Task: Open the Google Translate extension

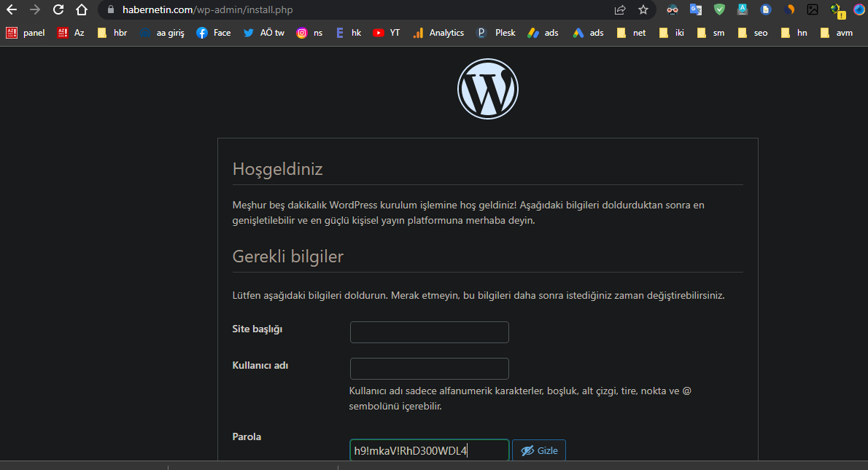Action: (696, 10)
